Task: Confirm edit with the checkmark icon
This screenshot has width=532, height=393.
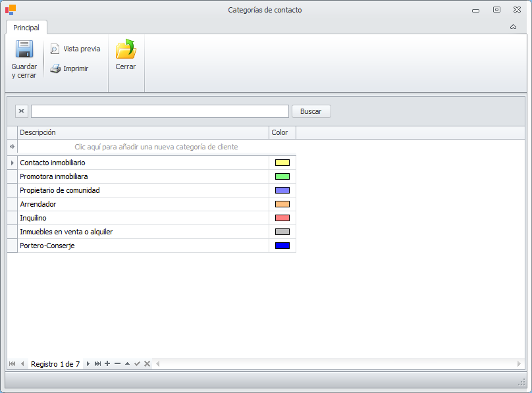Action: [137, 364]
